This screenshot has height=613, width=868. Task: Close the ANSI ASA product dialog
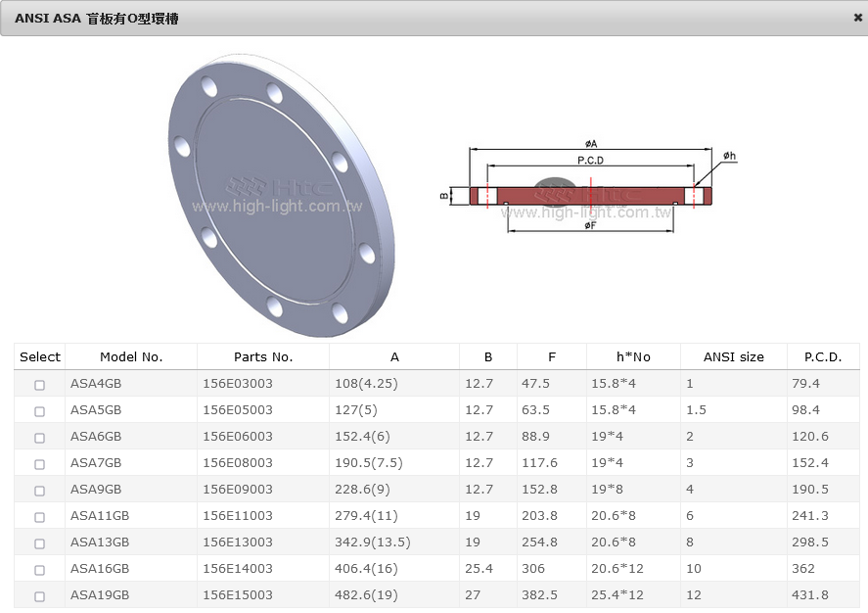(x=858, y=18)
